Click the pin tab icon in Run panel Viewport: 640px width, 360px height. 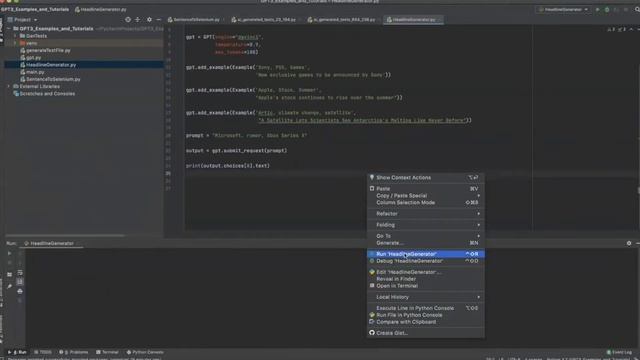tap(9, 287)
